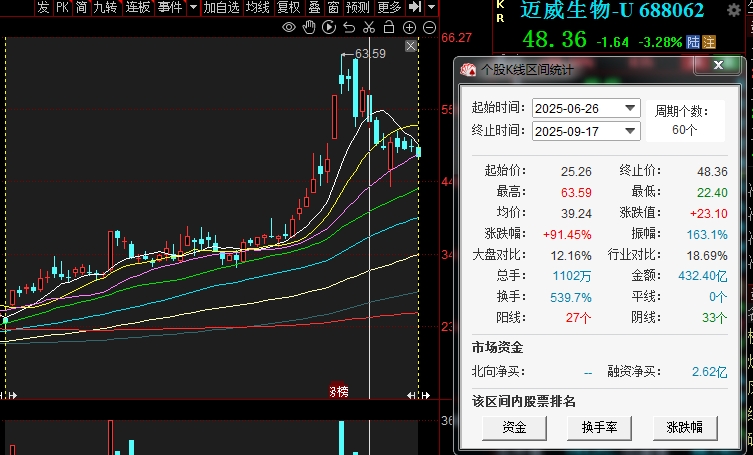This screenshot has width=753, height=455.
Task: Select the scissors cut tool
Action: pyautogui.click(x=369, y=27)
